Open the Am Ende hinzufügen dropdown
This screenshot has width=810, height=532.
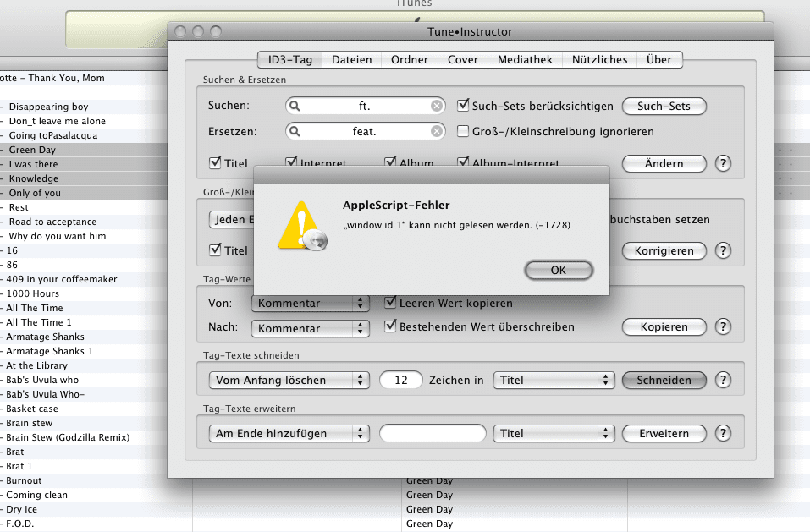289,433
